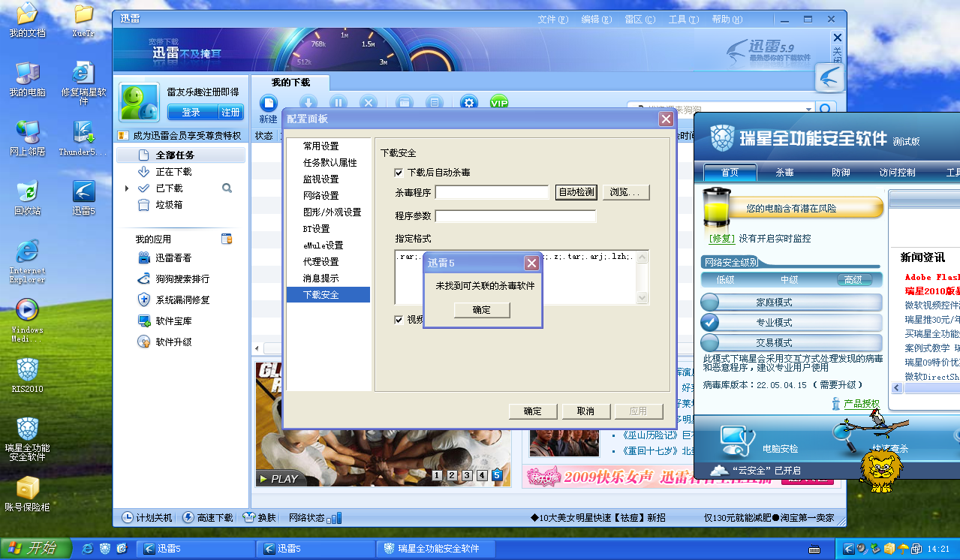Screen dimensions: 960x560
Task: Set network security level to 高级
Action: [x=853, y=280]
